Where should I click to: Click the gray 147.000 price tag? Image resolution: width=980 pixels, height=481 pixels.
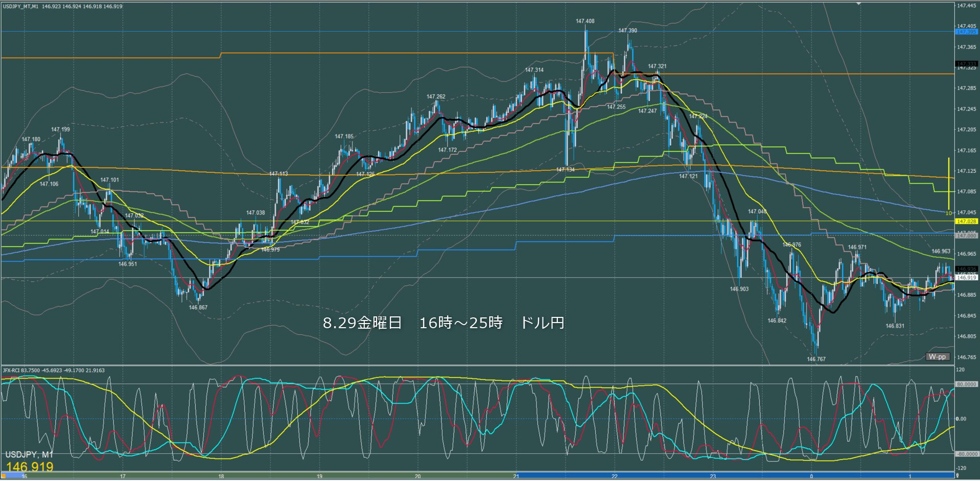coord(966,236)
